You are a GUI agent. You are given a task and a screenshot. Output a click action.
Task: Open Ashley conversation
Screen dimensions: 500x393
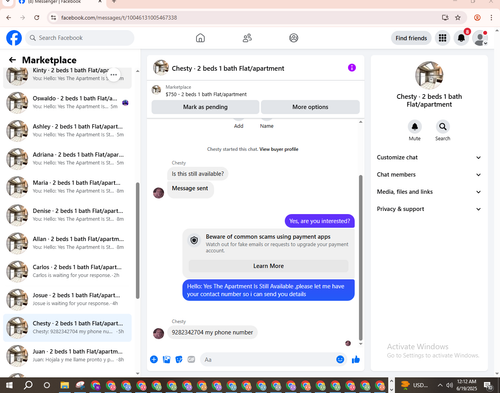67,131
